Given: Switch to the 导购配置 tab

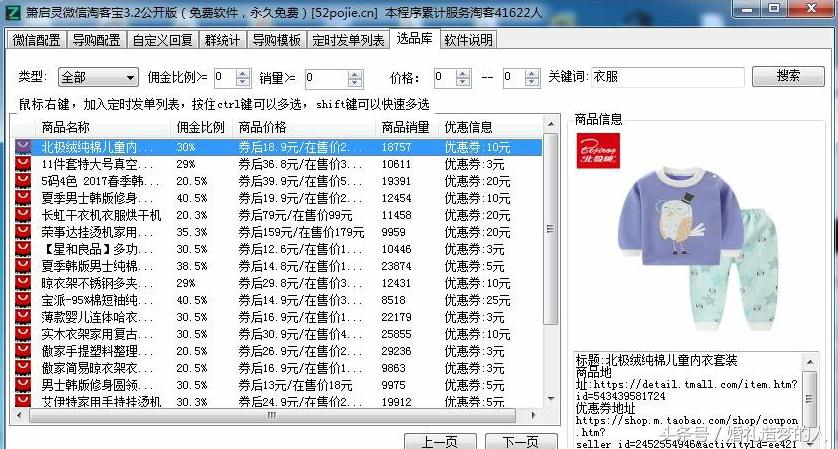Looking at the screenshot, I should (x=97, y=40).
